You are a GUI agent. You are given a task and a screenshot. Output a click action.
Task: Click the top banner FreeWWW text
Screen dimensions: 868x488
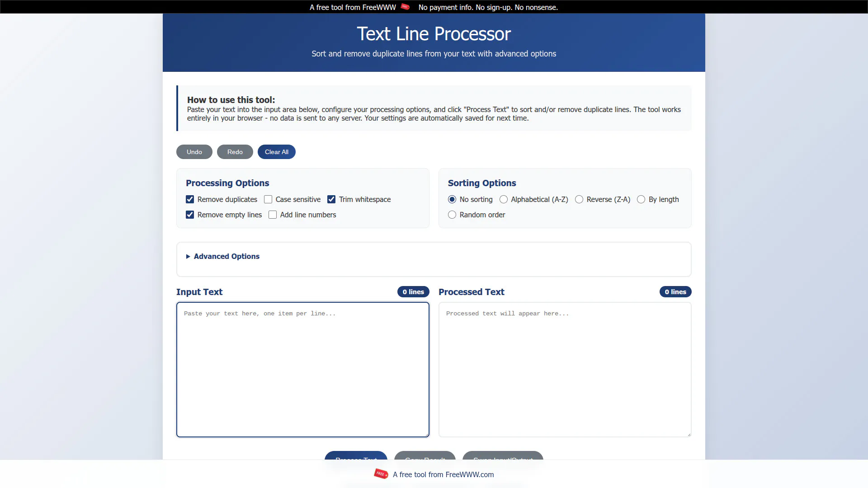(353, 7)
